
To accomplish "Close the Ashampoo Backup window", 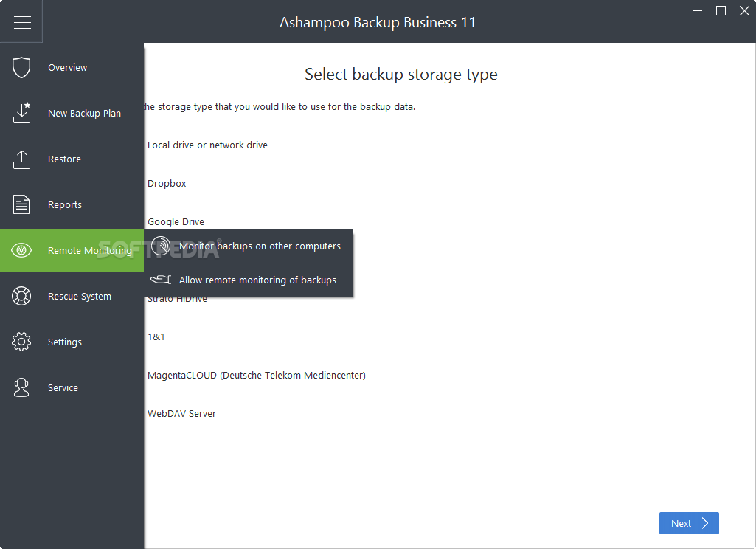I will click(x=744, y=10).
